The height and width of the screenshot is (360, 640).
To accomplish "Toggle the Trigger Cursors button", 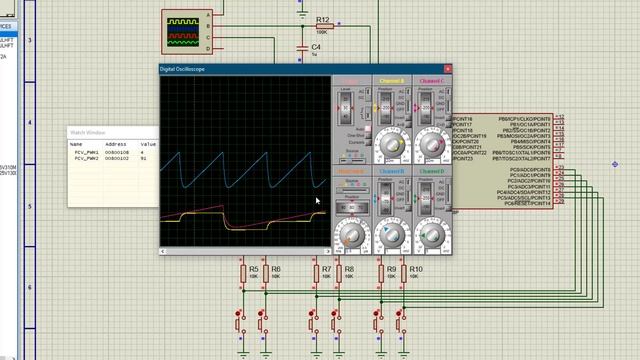I will pos(368,142).
